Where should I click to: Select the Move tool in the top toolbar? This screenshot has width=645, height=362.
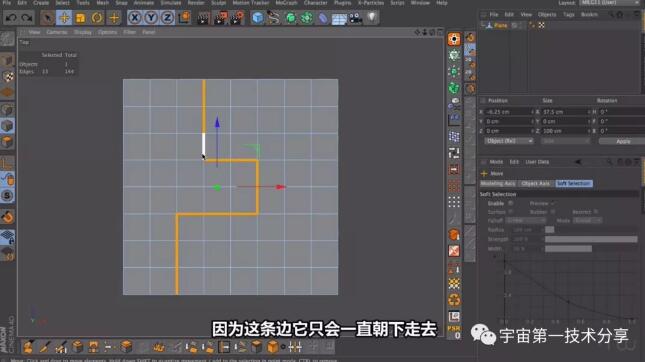coord(64,18)
